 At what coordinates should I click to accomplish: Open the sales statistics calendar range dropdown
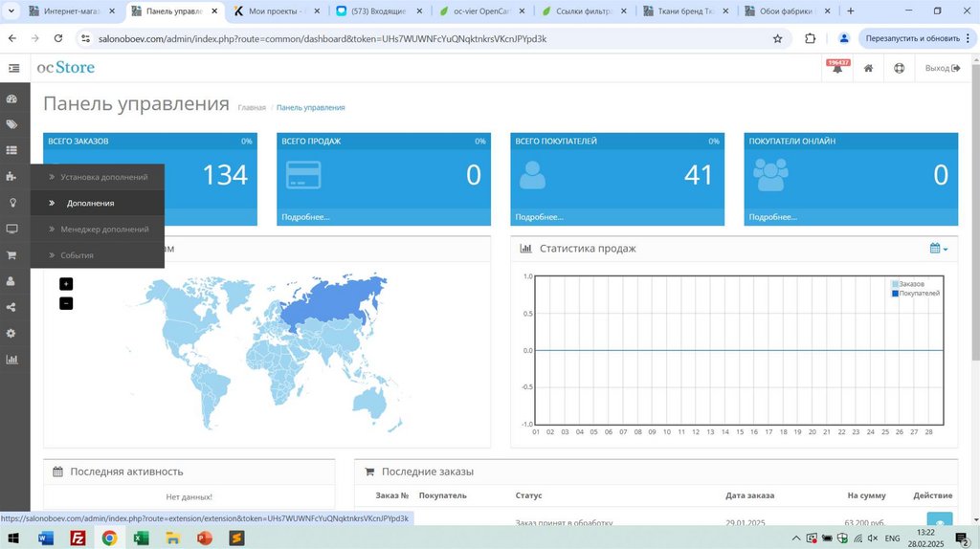coord(938,249)
